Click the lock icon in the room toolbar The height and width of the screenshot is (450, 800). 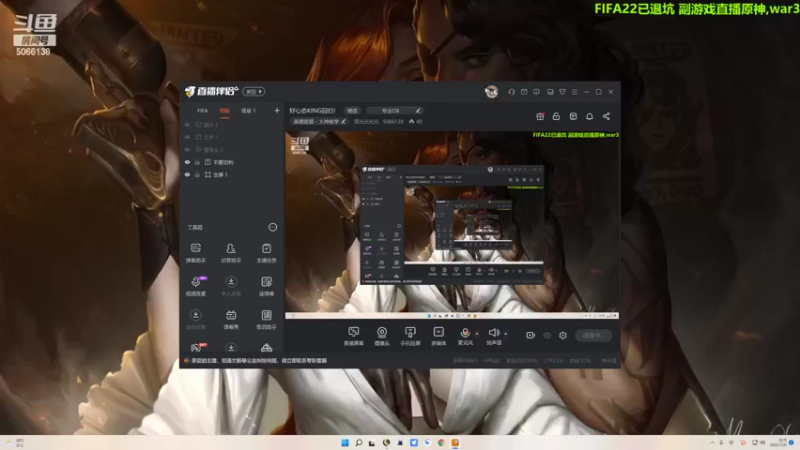(x=556, y=116)
